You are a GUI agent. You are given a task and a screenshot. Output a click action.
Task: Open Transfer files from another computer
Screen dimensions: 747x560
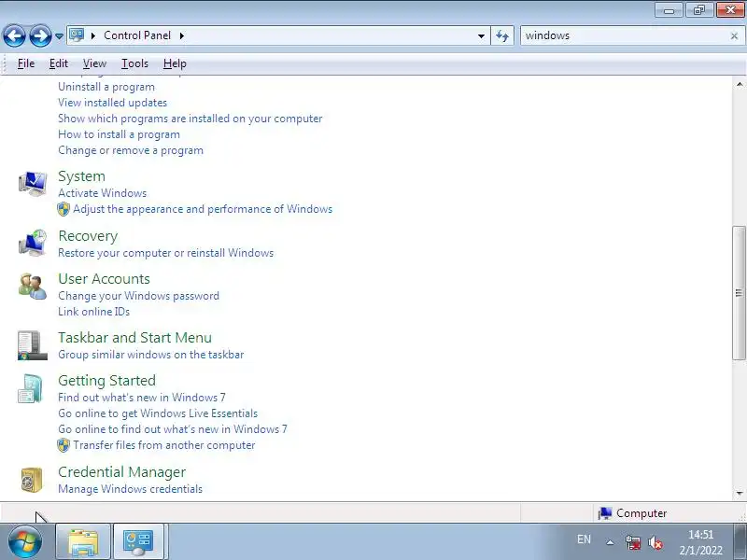coord(164,445)
